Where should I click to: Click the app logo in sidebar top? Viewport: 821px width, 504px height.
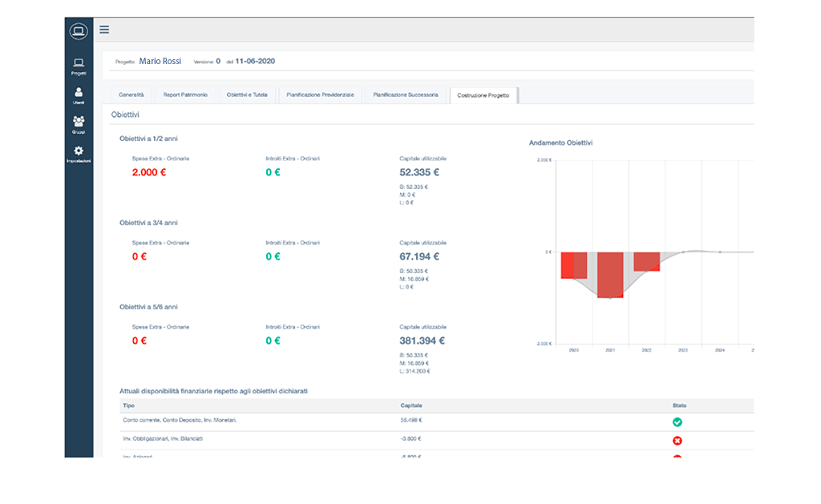pos(78,31)
